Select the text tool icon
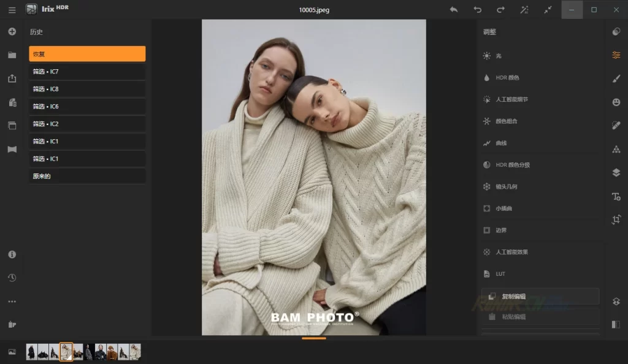 point(616,196)
